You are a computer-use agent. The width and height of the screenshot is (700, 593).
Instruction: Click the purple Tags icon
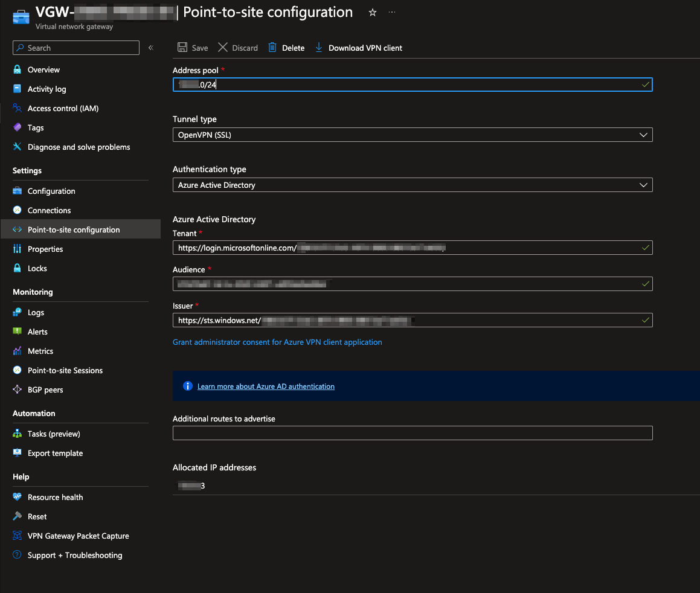(x=17, y=127)
